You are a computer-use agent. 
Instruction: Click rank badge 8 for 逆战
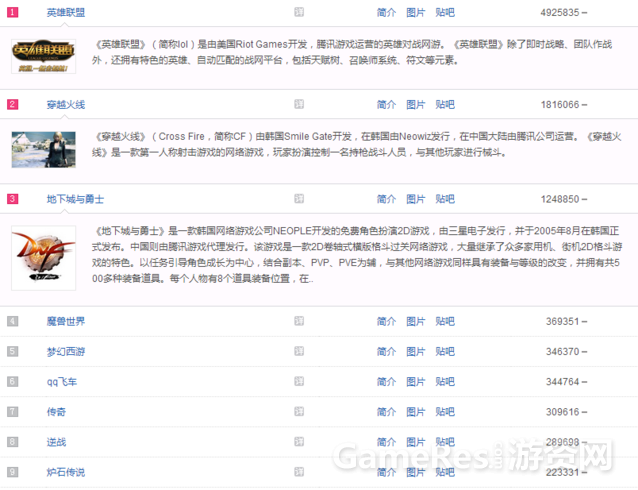[13, 442]
